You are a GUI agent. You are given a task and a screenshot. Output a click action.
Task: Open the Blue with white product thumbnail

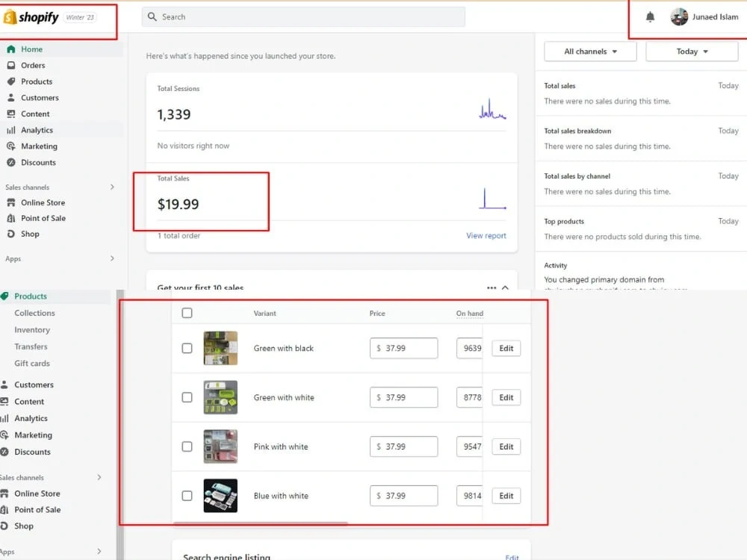click(220, 496)
